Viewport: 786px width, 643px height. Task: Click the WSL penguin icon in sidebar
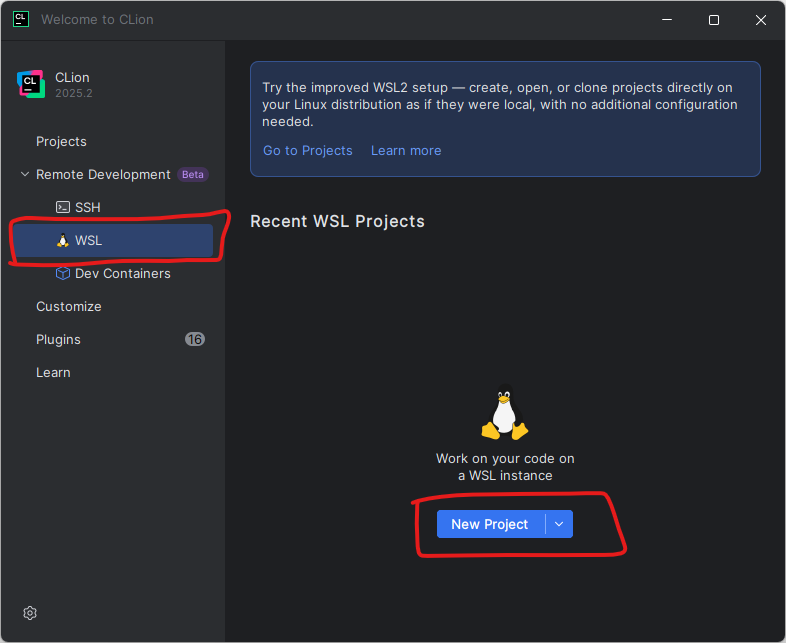pos(63,241)
